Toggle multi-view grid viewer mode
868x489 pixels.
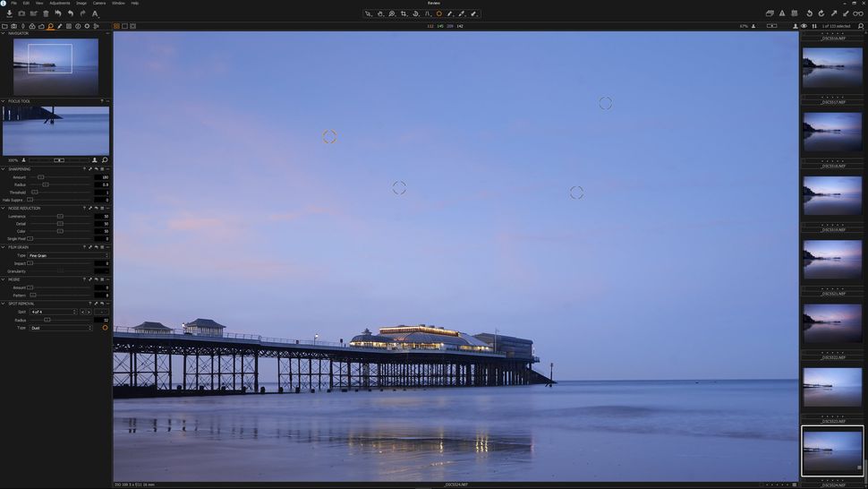coord(116,26)
